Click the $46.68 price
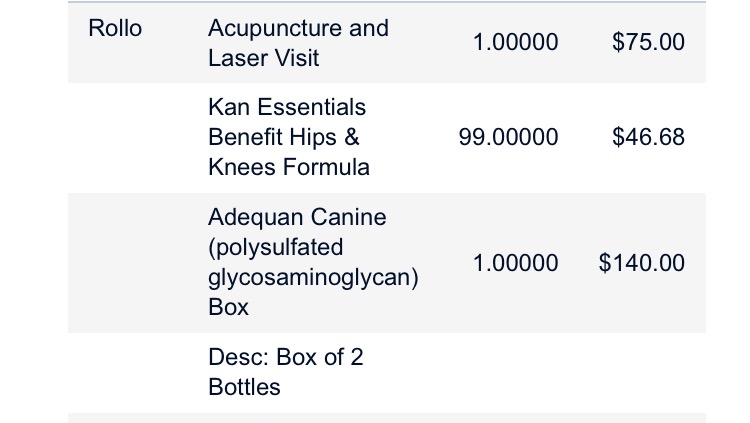The image size is (750, 423). click(648, 137)
